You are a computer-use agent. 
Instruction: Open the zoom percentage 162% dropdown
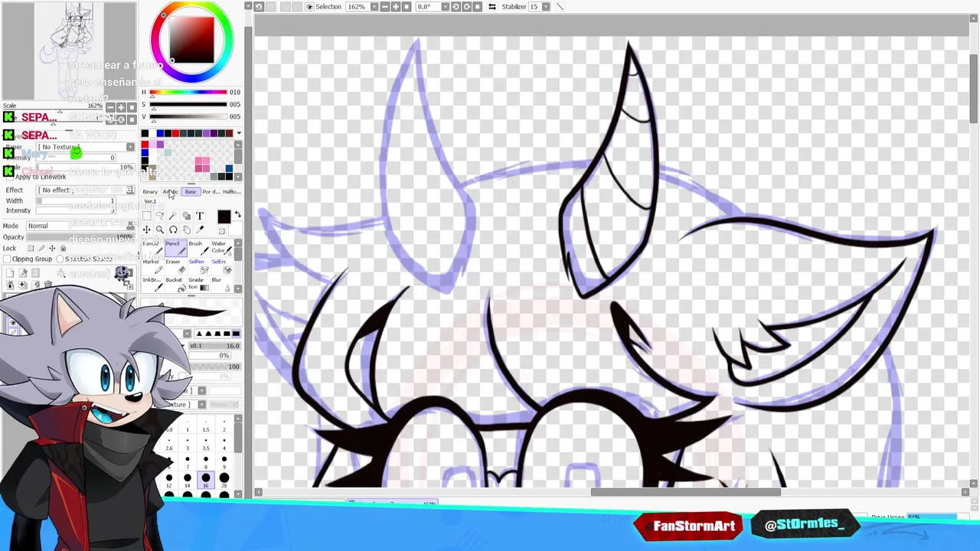[374, 6]
